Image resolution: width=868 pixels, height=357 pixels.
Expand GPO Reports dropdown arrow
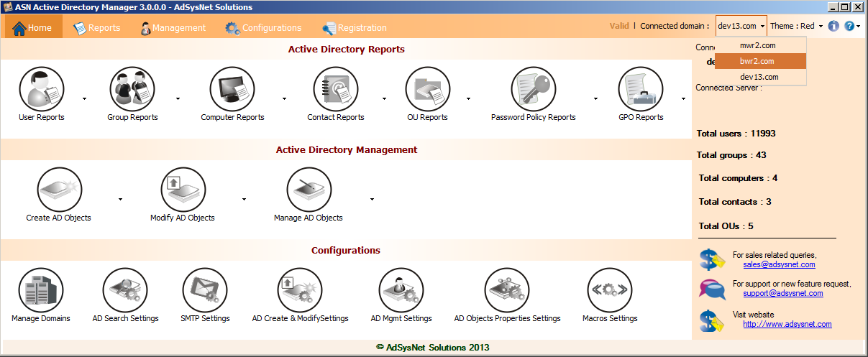click(x=683, y=98)
